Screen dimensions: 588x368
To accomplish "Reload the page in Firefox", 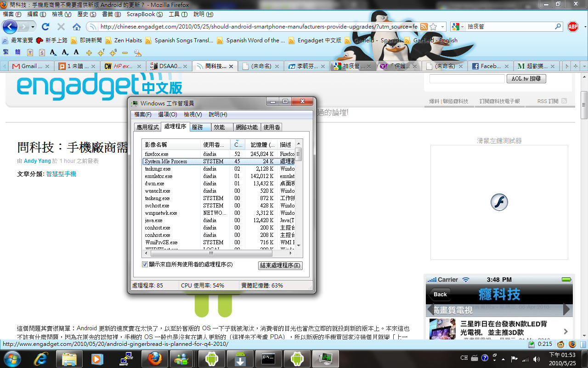I will pos(45,27).
